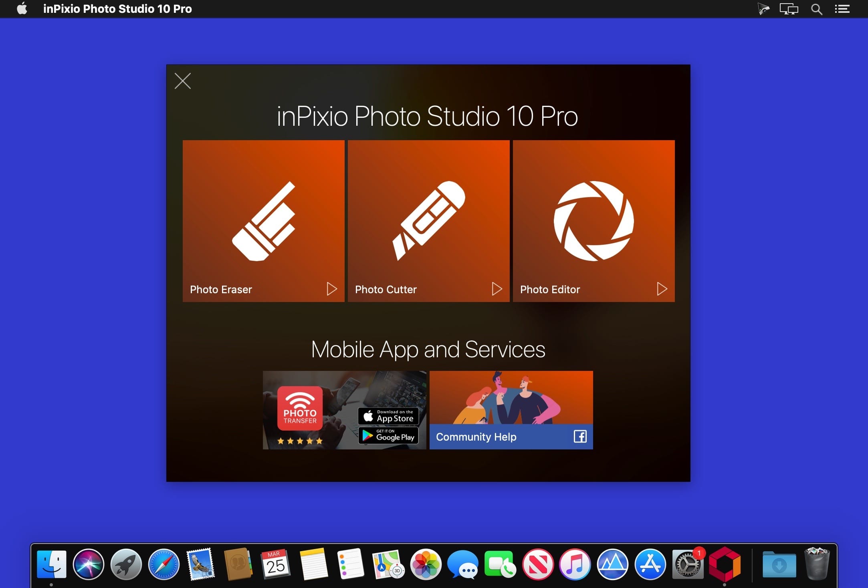The width and height of the screenshot is (868, 588).
Task: Open the Photo Editor aperture tile
Action: 593,221
